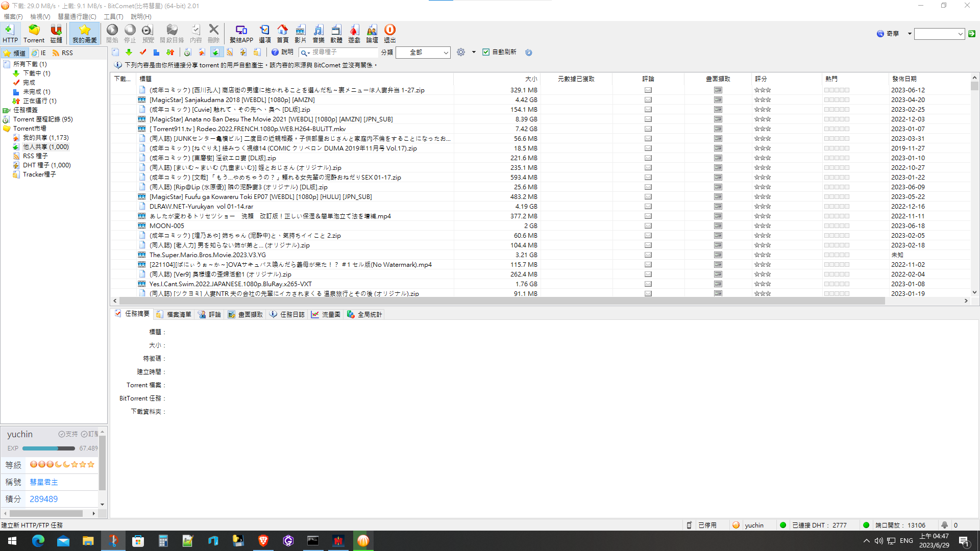Open the 檔案(F) menu
The height and width of the screenshot is (551, 980).
pyautogui.click(x=13, y=17)
